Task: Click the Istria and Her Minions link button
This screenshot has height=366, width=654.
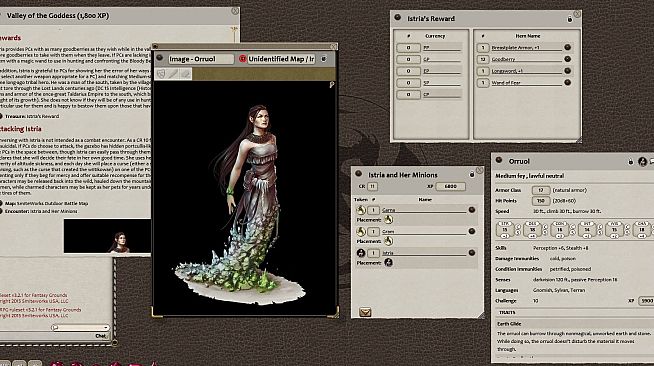Action: pos(358,173)
